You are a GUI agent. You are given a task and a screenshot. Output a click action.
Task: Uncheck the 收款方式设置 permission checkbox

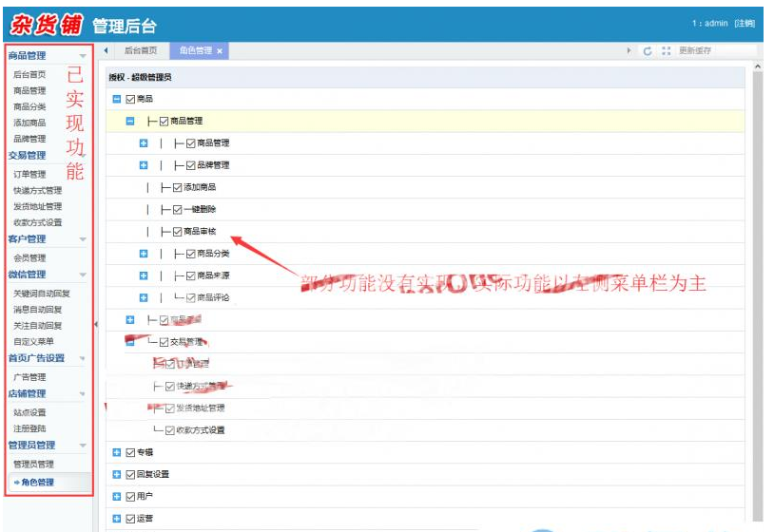pos(171,430)
